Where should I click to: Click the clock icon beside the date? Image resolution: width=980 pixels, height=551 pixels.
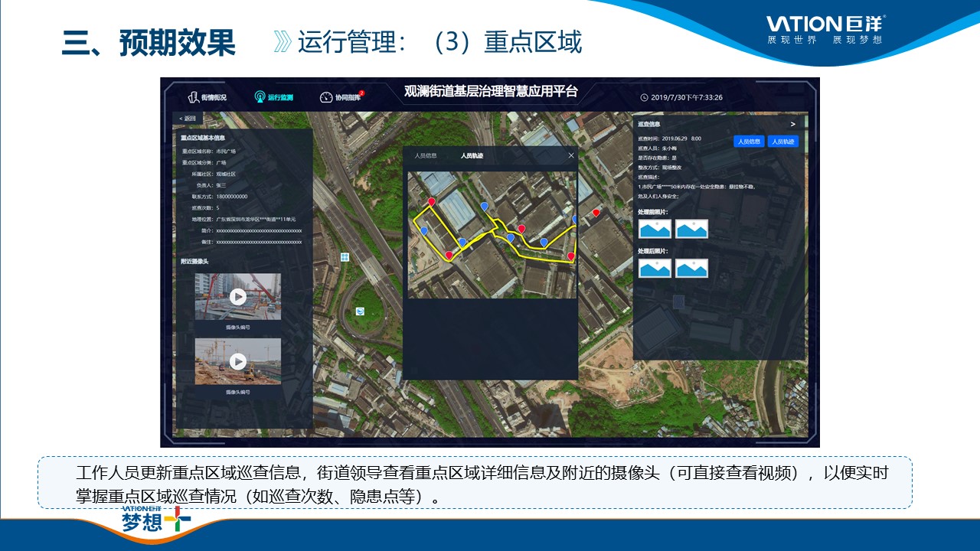tap(644, 97)
